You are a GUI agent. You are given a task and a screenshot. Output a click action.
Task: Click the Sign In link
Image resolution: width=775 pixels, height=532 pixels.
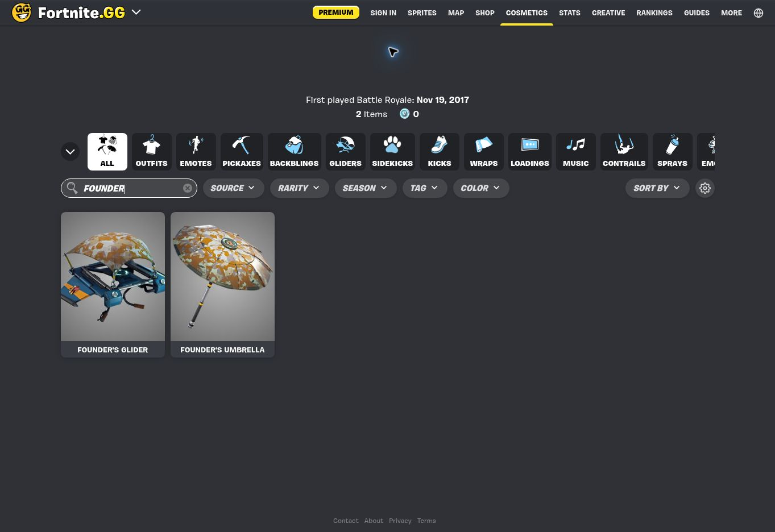coord(383,13)
